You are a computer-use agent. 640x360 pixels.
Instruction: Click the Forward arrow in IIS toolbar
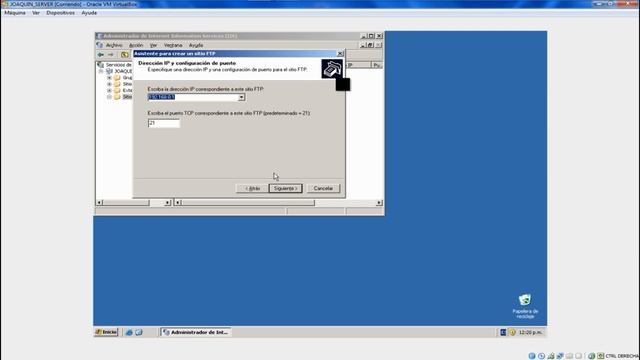pyautogui.click(x=111, y=55)
